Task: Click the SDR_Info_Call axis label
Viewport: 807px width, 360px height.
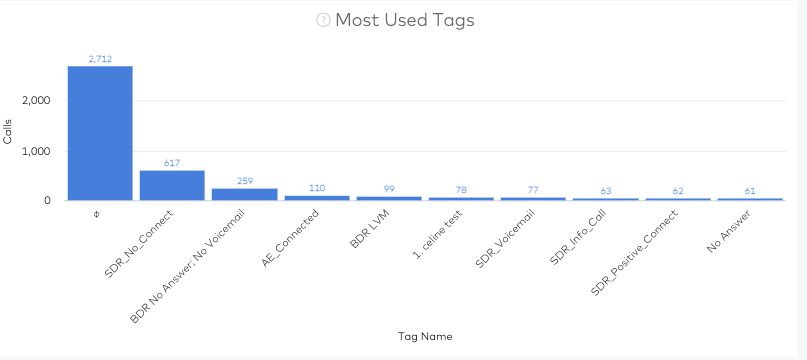Action: tap(578, 237)
